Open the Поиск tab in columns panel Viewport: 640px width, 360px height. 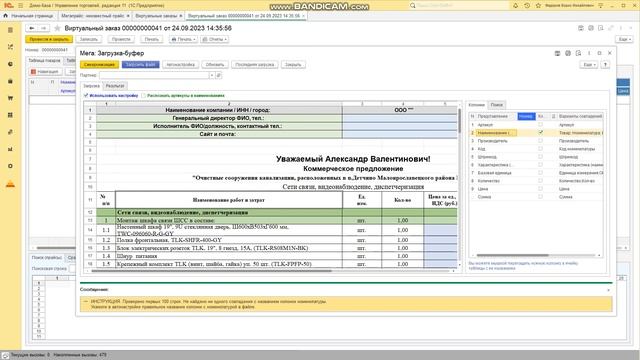click(496, 105)
